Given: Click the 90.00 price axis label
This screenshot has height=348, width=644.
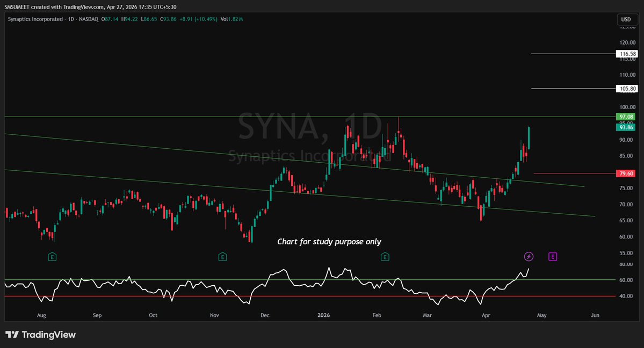Looking at the screenshot, I should [x=626, y=140].
